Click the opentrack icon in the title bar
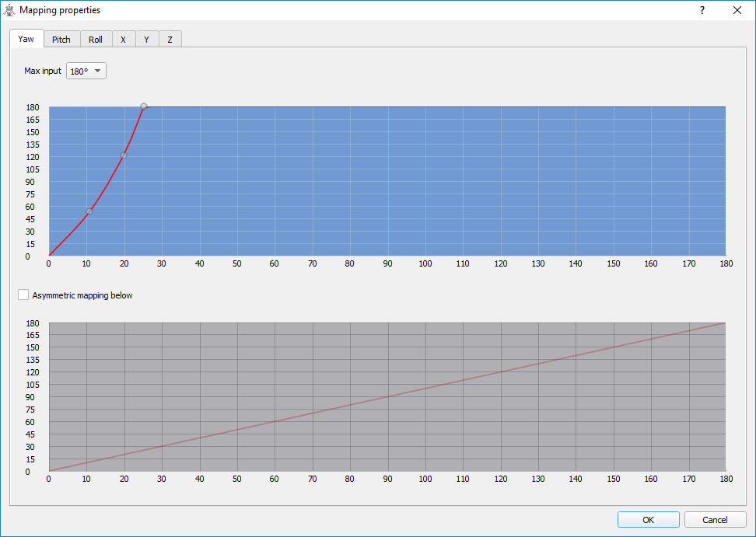The height and width of the screenshot is (537, 756). pyautogui.click(x=10, y=10)
